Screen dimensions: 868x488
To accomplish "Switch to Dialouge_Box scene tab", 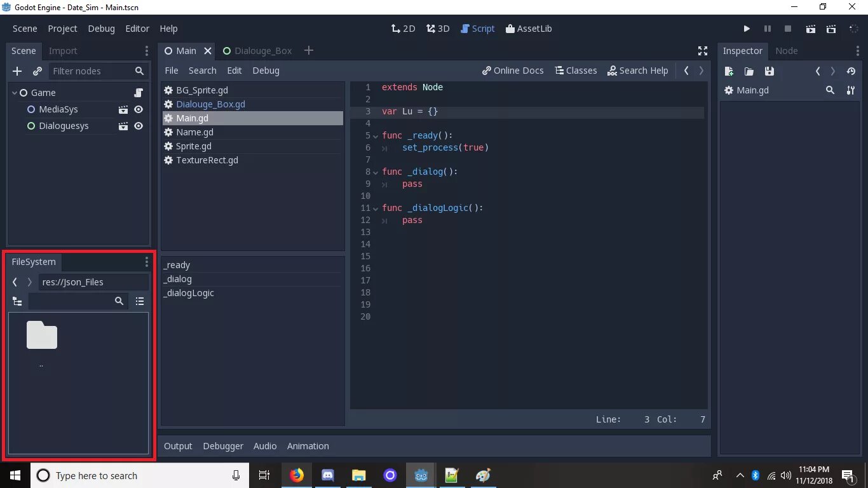I will point(257,51).
